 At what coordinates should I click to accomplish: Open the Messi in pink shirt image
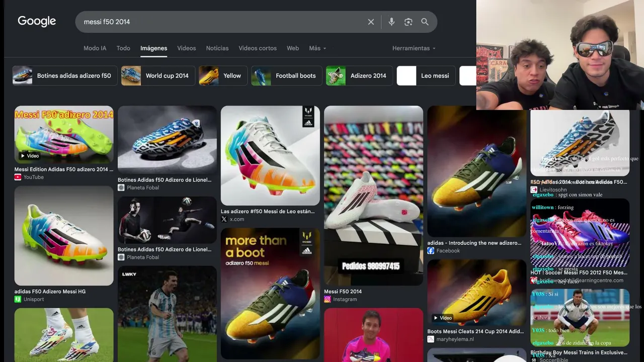(x=373, y=335)
